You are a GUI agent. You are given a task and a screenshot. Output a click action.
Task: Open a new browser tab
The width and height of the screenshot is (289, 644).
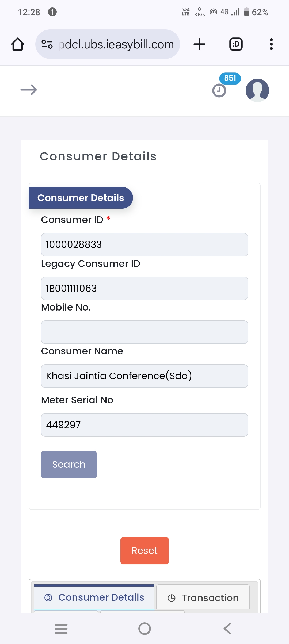[x=199, y=44]
